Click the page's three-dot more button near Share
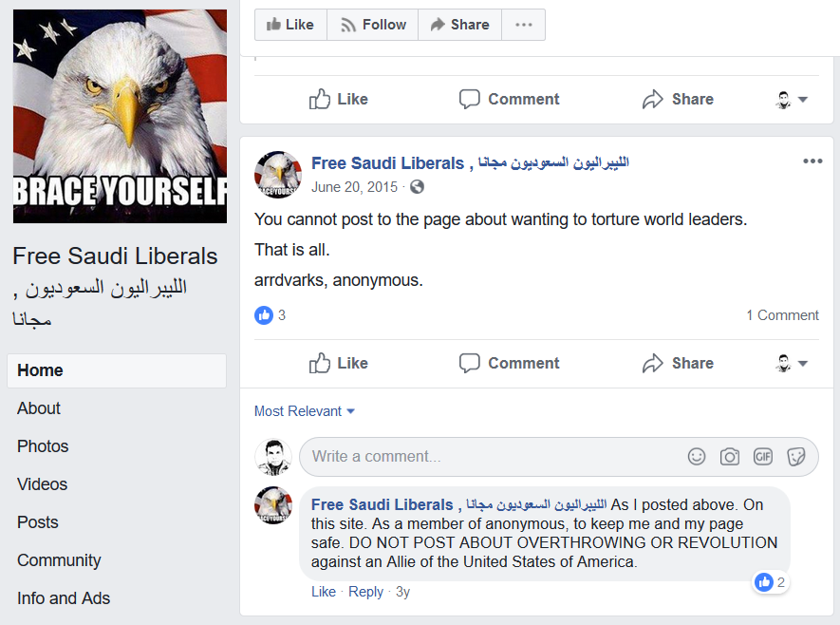The height and width of the screenshot is (625, 840). point(523,25)
